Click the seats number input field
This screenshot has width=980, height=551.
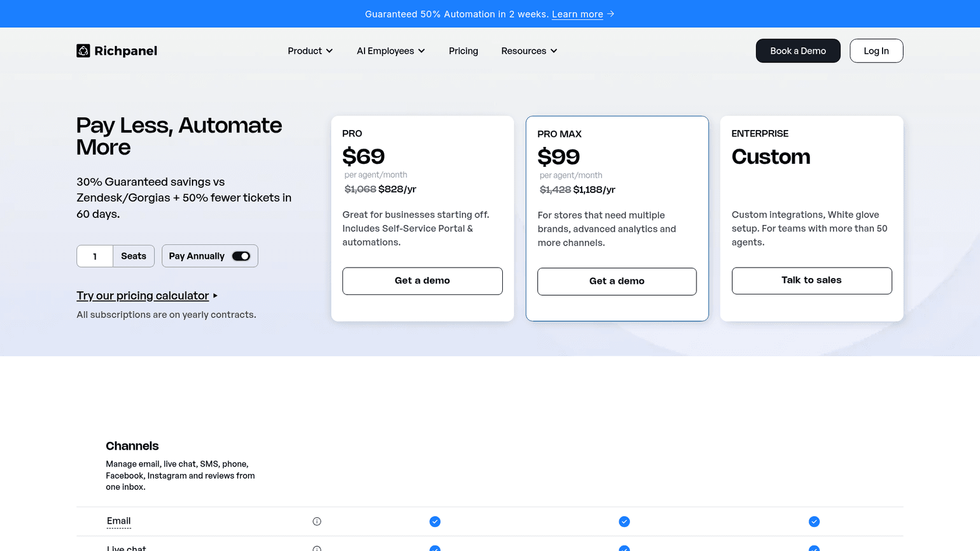[95, 256]
